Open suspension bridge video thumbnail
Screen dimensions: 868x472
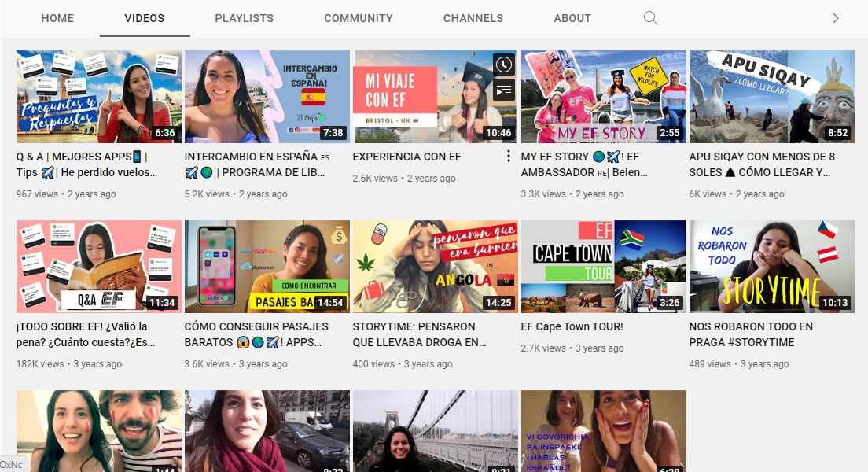[435, 431]
